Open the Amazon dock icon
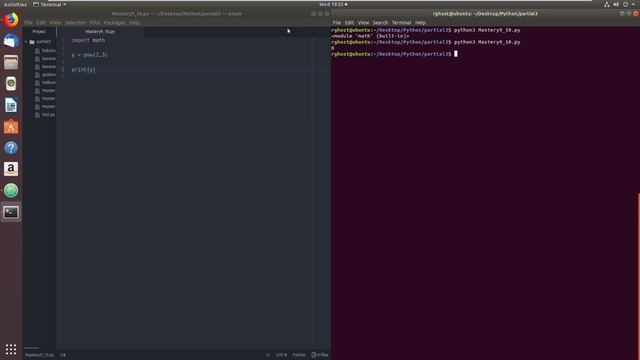This screenshot has height=360, width=640. [x=11, y=169]
